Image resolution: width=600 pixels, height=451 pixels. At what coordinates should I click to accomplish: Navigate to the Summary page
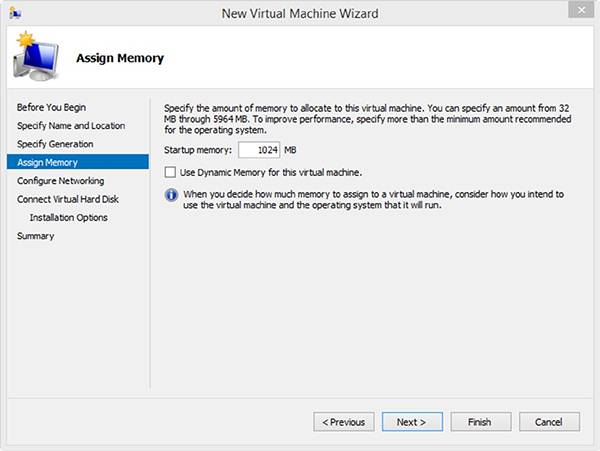35,236
